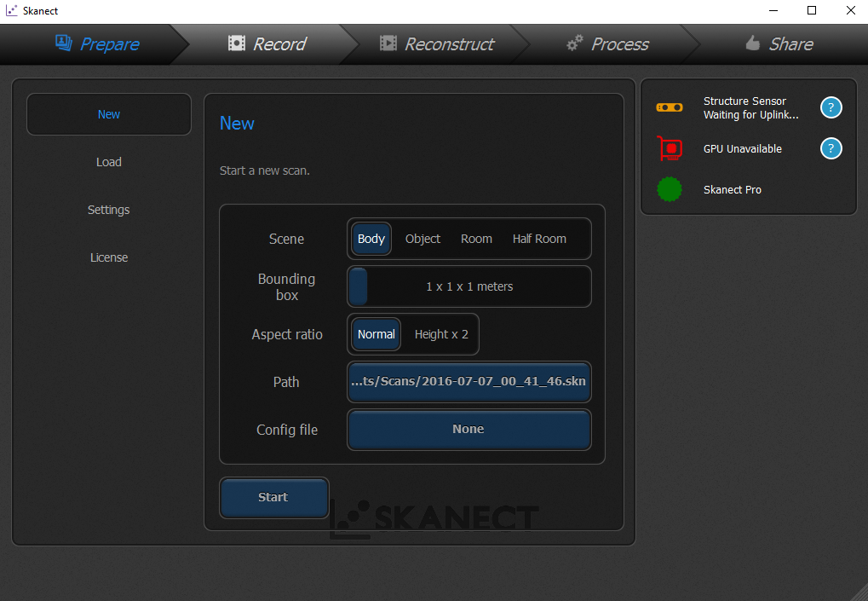Viewport: 868px width, 601px height.
Task: Click the Process gears icon
Action: tap(575, 43)
